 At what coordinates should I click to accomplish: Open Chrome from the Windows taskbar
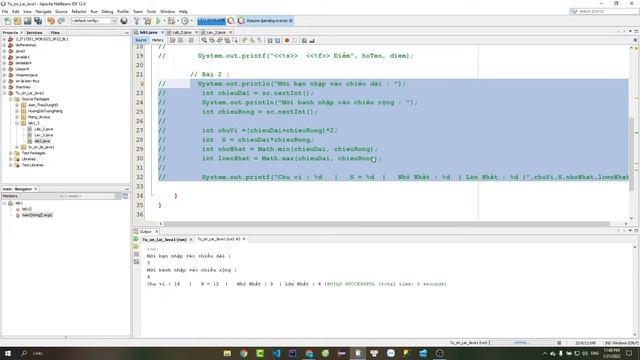[244, 353]
